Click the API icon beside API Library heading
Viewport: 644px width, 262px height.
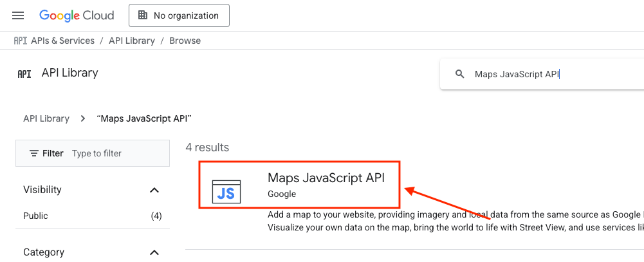(24, 73)
